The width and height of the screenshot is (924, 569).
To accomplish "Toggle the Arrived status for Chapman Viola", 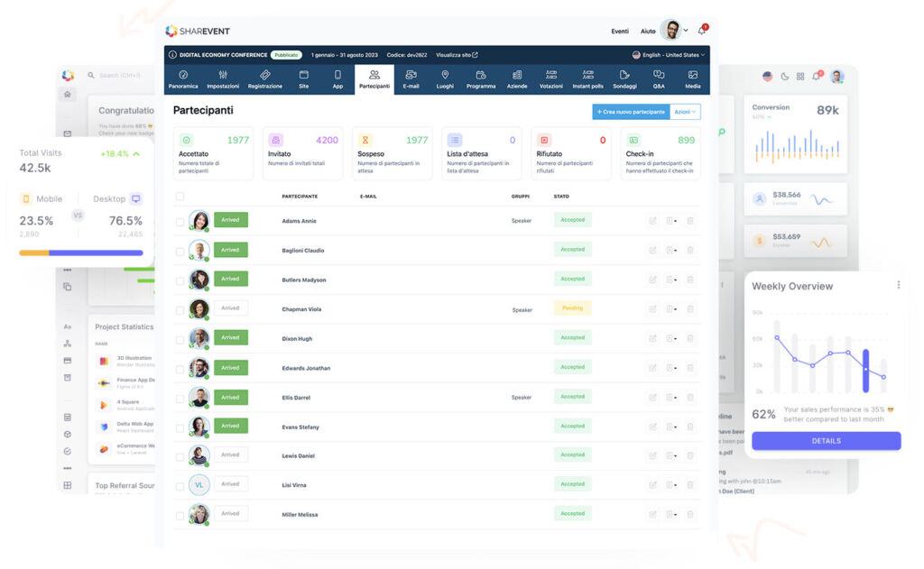I will (x=230, y=308).
